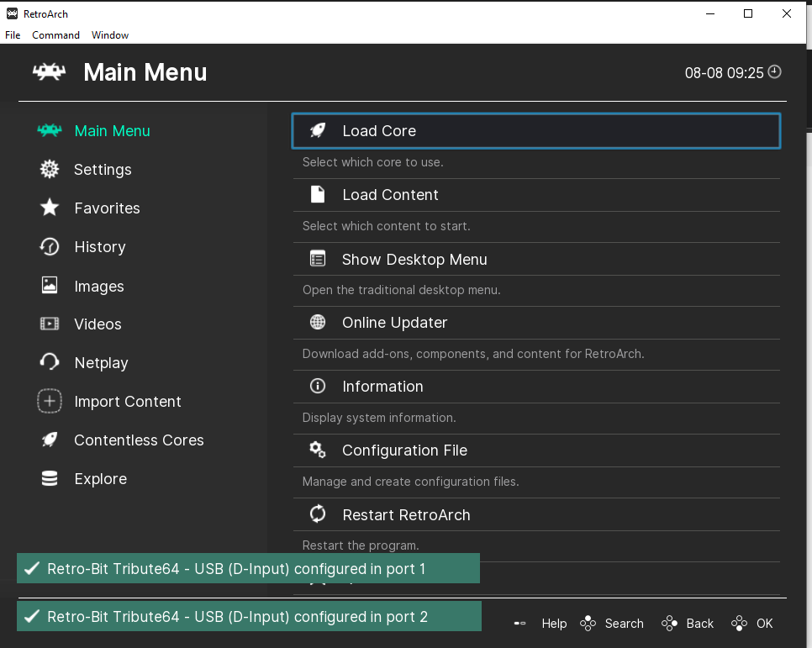Click "Restart the program." description text
The image size is (812, 648).
pos(361,545)
